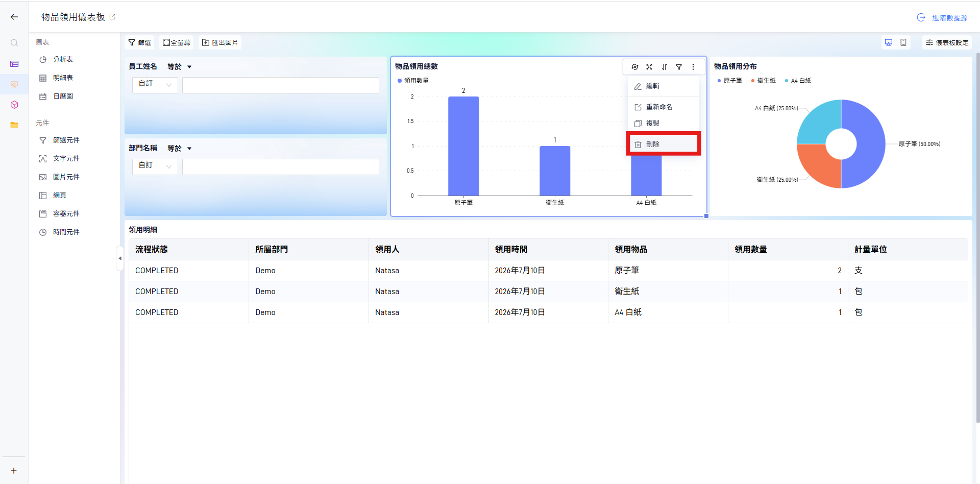980x484 pixels.
Task: Click the 員工姓名 filter value field
Action: click(x=281, y=85)
